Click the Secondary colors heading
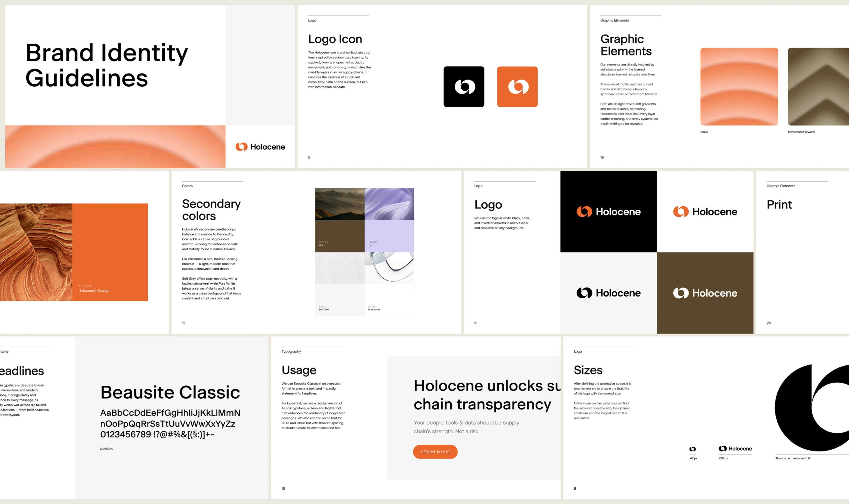Screen dimensions: 849x504 [x=211, y=210]
